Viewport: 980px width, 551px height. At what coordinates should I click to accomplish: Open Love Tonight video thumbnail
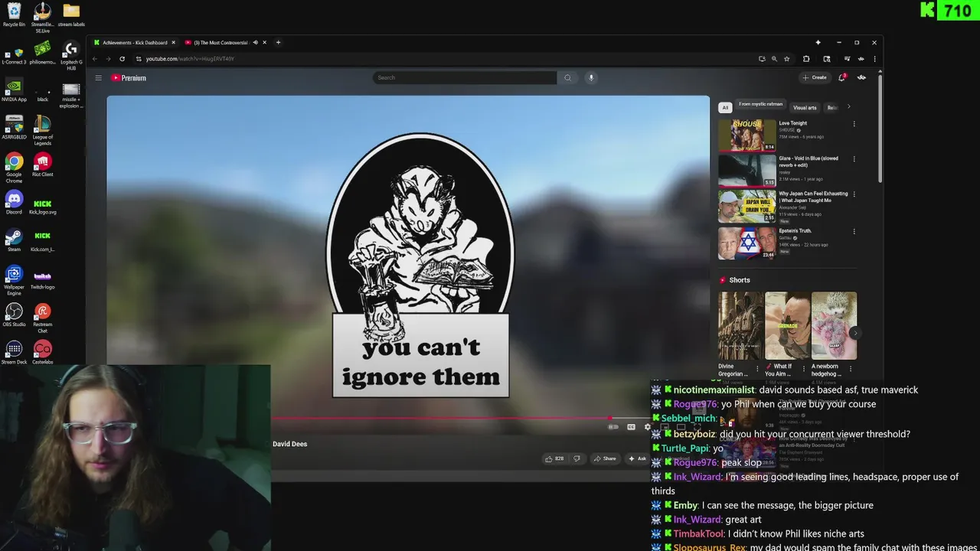[x=746, y=135]
